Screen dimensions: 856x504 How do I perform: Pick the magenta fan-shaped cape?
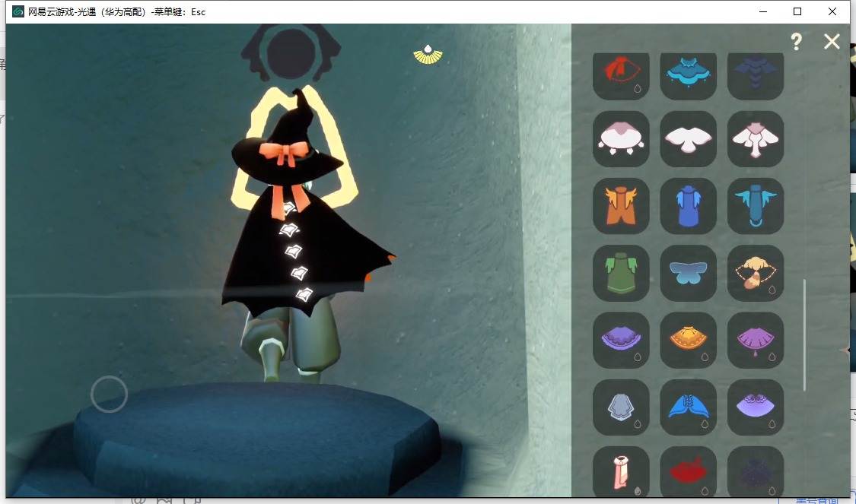(x=756, y=341)
